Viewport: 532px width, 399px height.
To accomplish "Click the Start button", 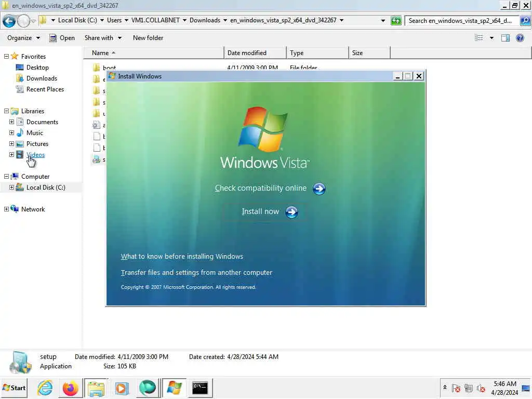I will [x=14, y=388].
